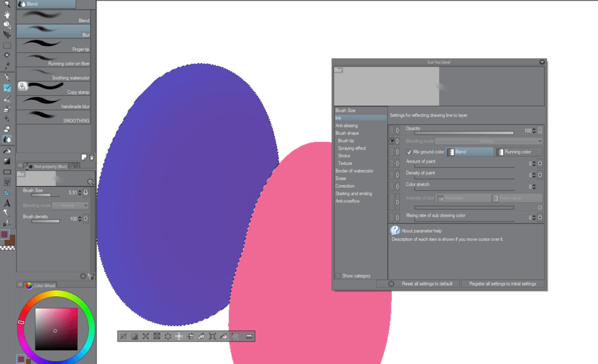598x364 pixels.
Task: Toggle show-in-property box for Color stretch
Action: [392, 186]
